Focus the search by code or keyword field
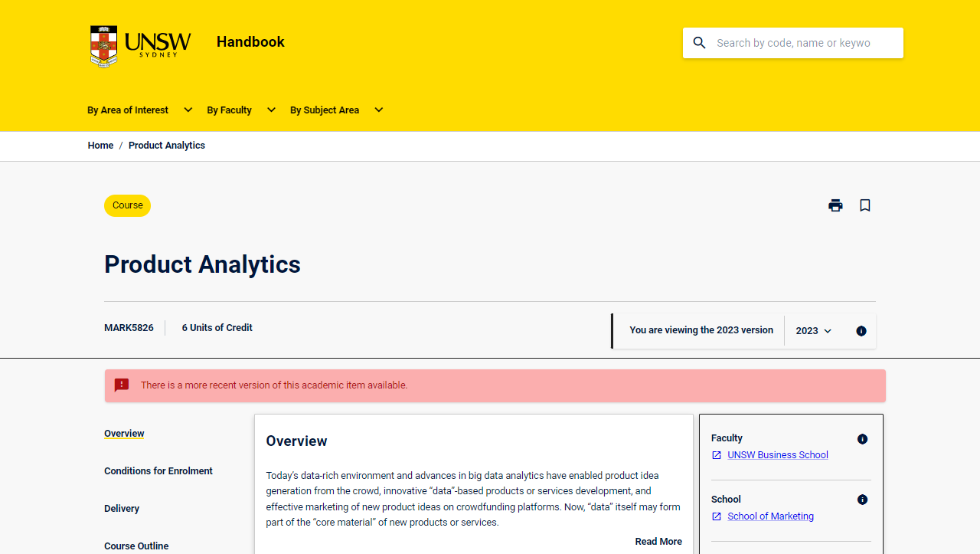The height and width of the screenshot is (554, 980). 793,43
